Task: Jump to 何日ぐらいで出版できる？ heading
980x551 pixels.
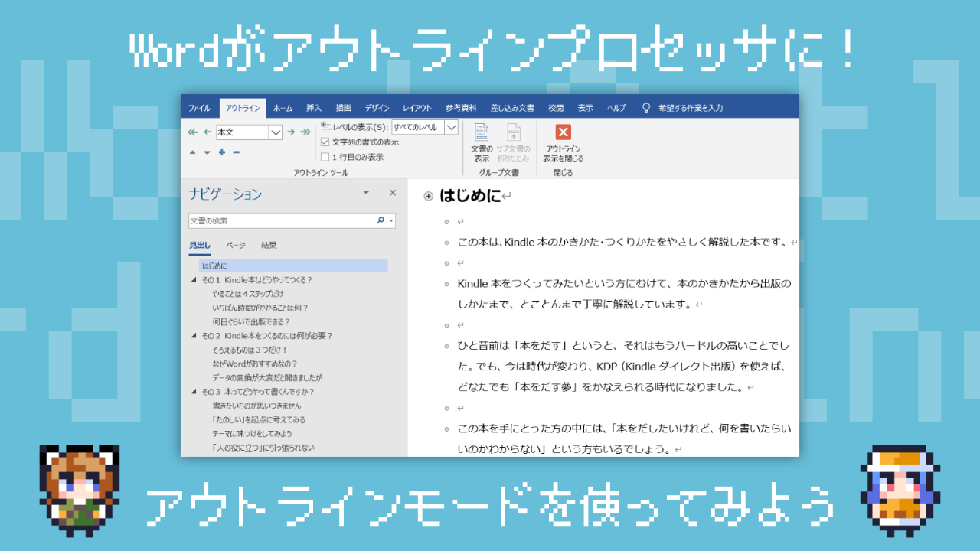Action: point(250,321)
